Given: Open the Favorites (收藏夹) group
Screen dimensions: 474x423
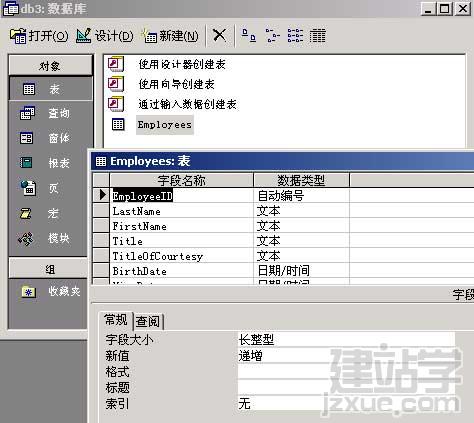Looking at the screenshot, I should pos(50,292).
